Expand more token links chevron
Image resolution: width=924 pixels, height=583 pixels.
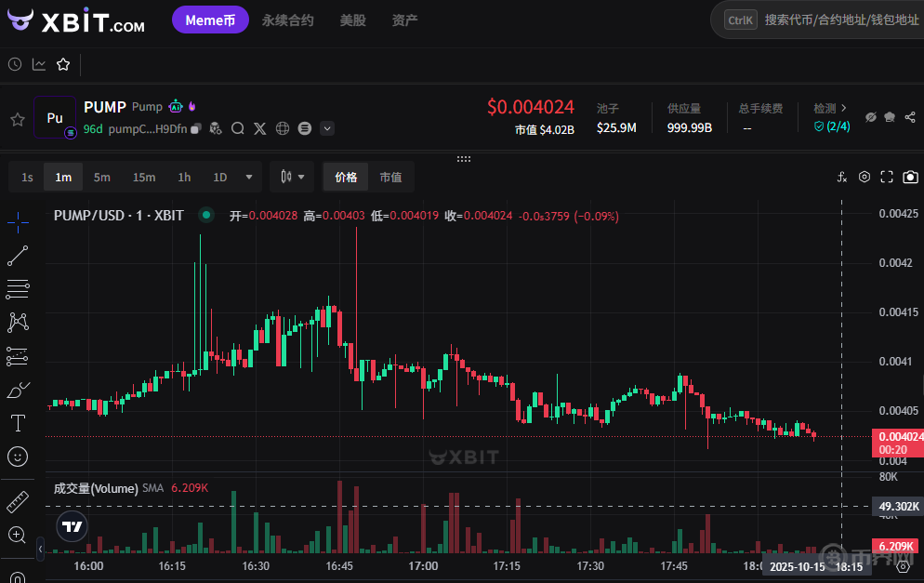coord(327,128)
